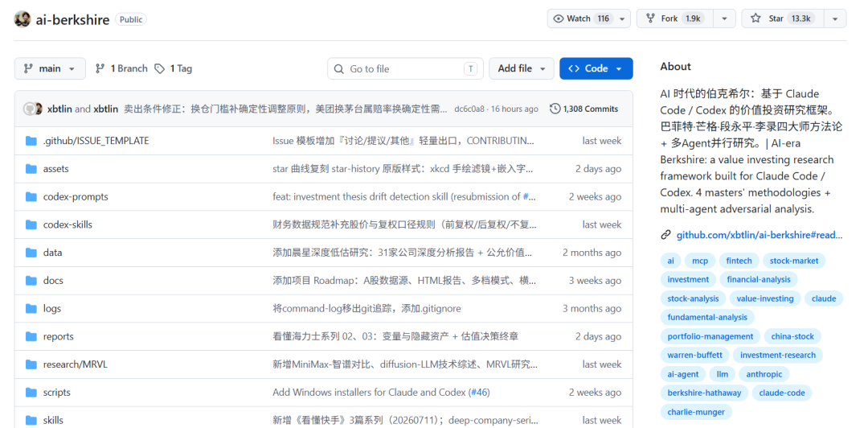Select the 'stock-market' topic tag
This screenshot has height=428, width=868.
tap(794, 261)
